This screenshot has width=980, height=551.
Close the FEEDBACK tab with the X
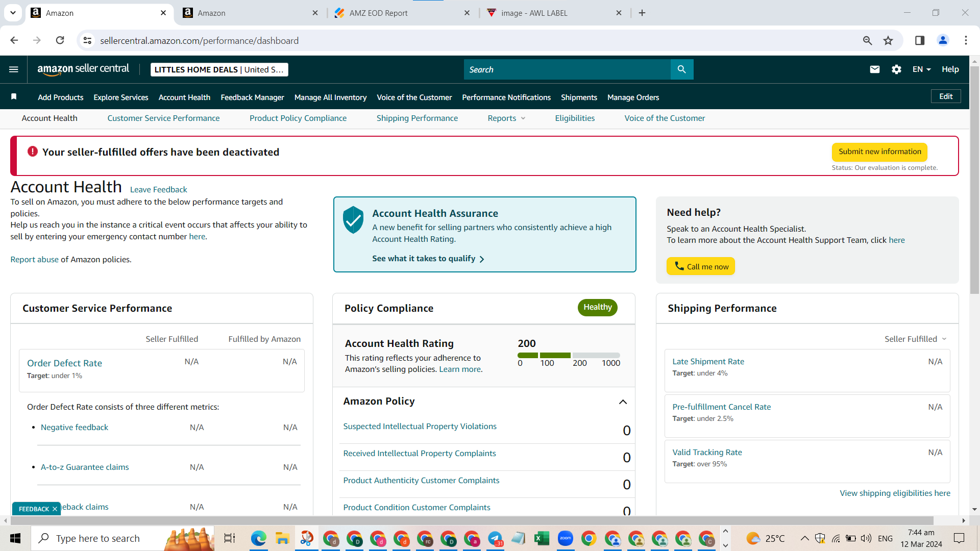tap(55, 509)
